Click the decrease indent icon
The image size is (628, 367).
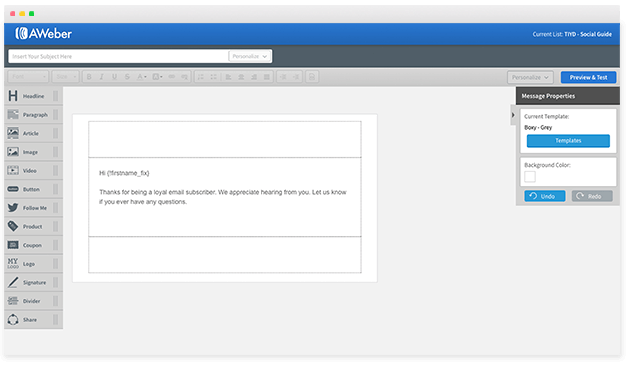pyautogui.click(x=283, y=77)
